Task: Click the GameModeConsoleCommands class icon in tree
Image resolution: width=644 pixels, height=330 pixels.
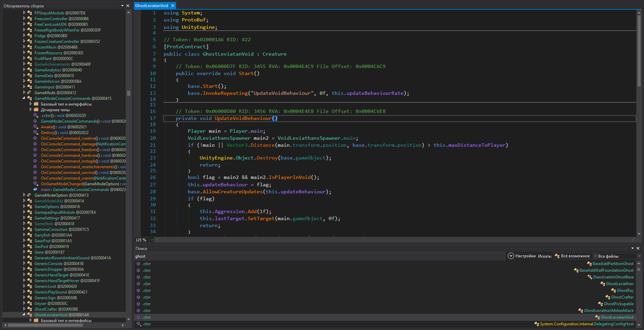Action: point(30,98)
